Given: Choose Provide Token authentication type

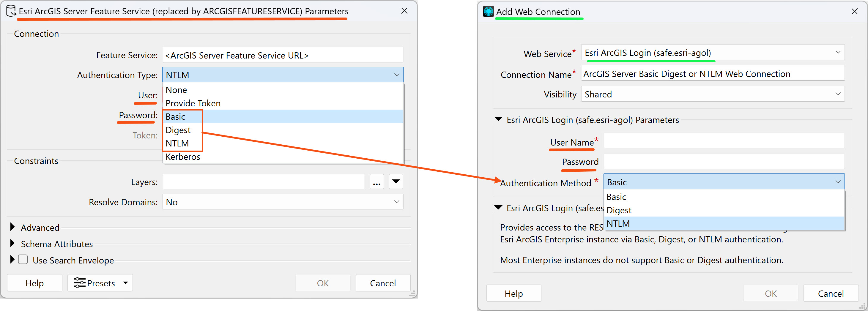Looking at the screenshot, I should 193,103.
